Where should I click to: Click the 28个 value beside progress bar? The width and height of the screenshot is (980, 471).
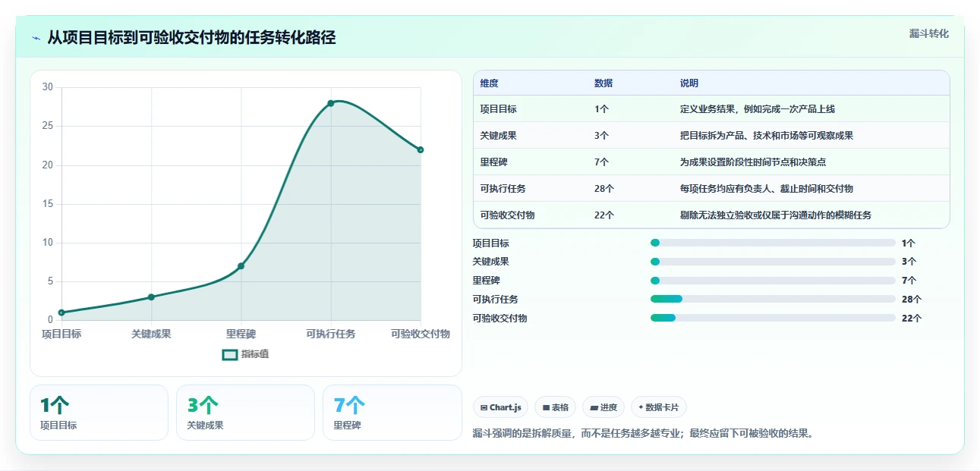[912, 300]
